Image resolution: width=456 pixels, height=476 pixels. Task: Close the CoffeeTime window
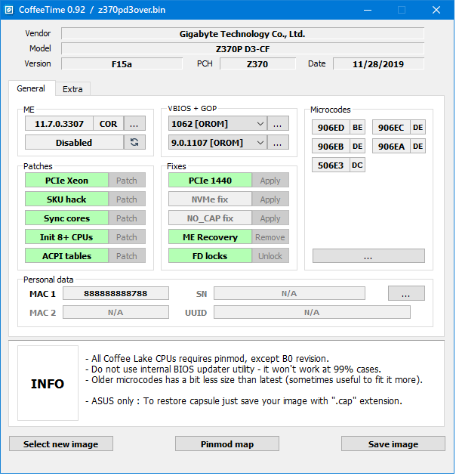click(x=436, y=10)
